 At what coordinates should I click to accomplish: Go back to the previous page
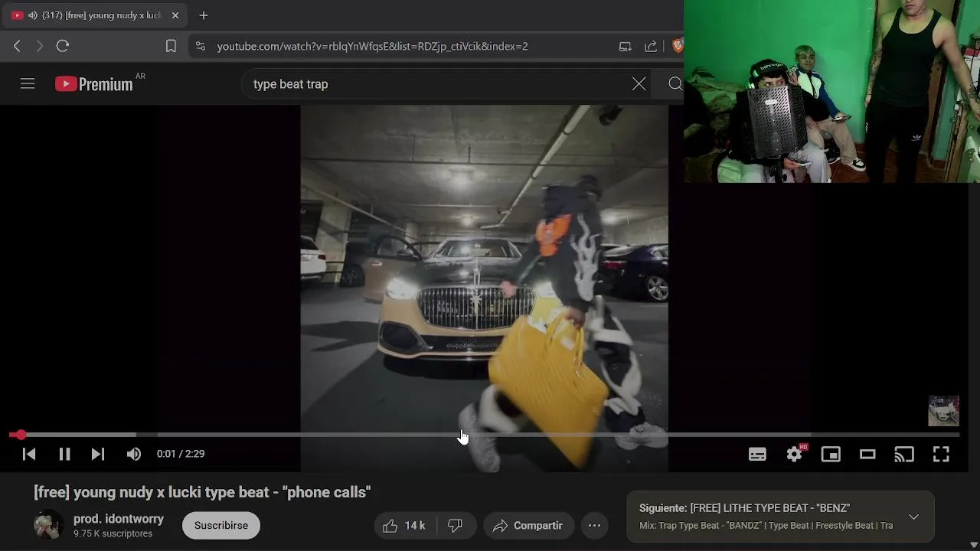(17, 46)
